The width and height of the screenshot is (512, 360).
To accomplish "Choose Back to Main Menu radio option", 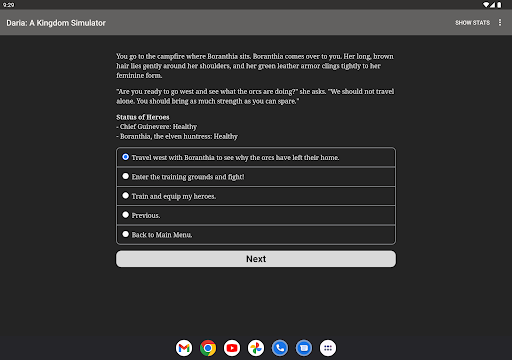I will coord(125,234).
